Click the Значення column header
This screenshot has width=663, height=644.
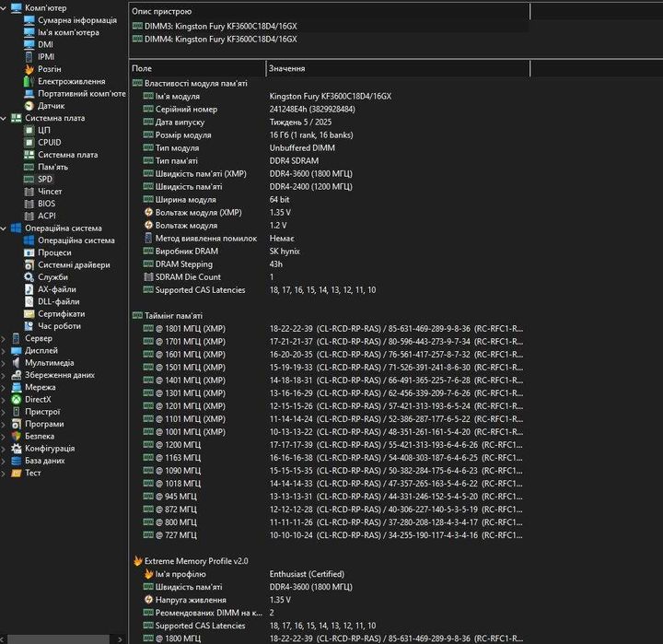(x=398, y=68)
